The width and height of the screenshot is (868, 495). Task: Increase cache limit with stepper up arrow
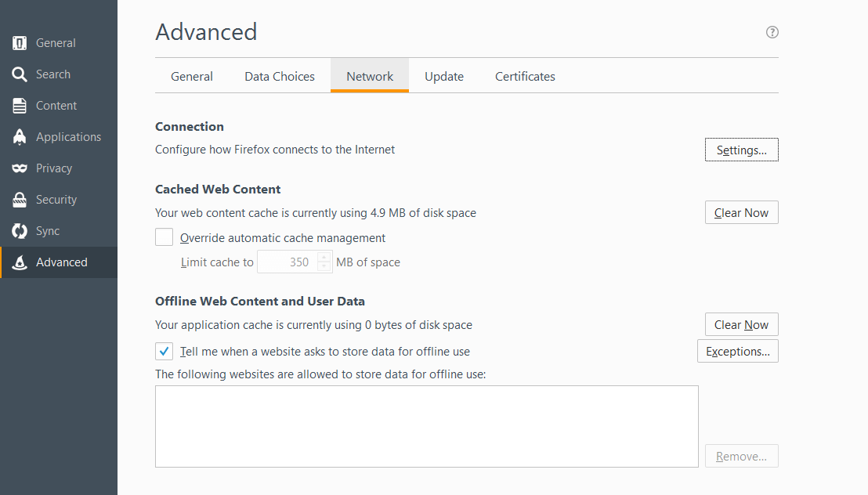324,257
